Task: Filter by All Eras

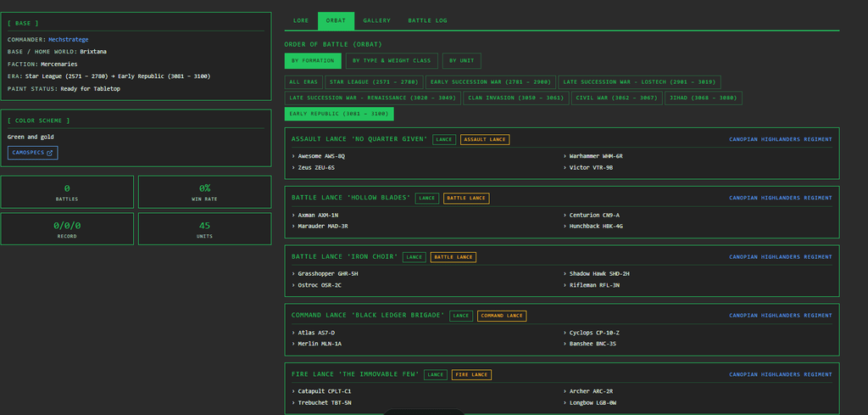Action: [x=303, y=82]
